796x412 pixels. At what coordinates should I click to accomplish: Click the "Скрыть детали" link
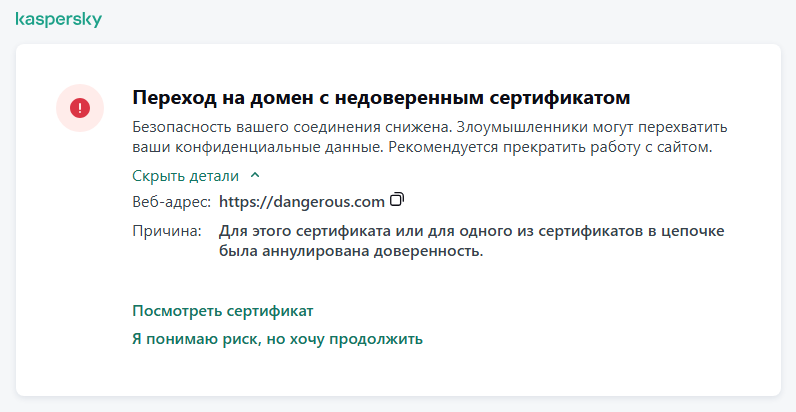[186, 176]
